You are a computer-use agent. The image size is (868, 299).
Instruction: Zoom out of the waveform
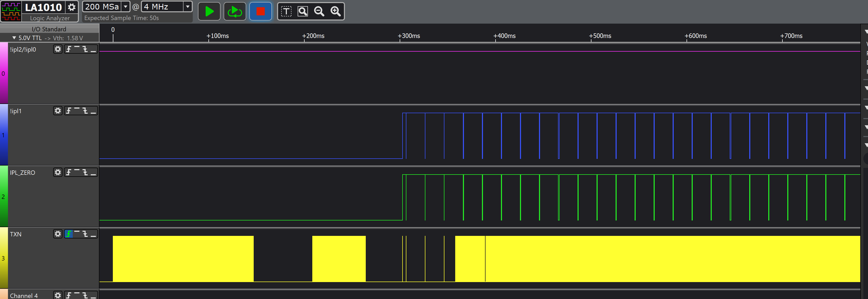point(319,12)
